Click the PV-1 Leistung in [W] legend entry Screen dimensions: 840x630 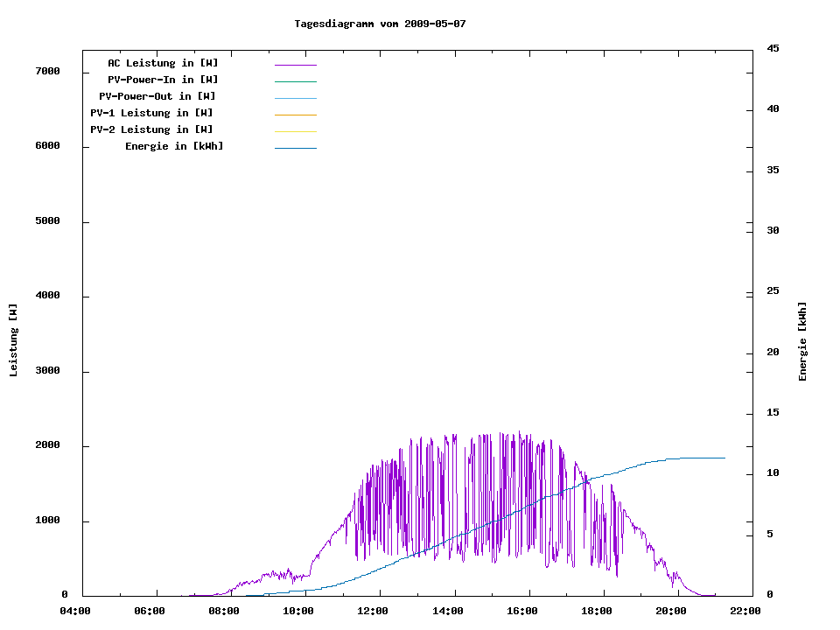151,113
